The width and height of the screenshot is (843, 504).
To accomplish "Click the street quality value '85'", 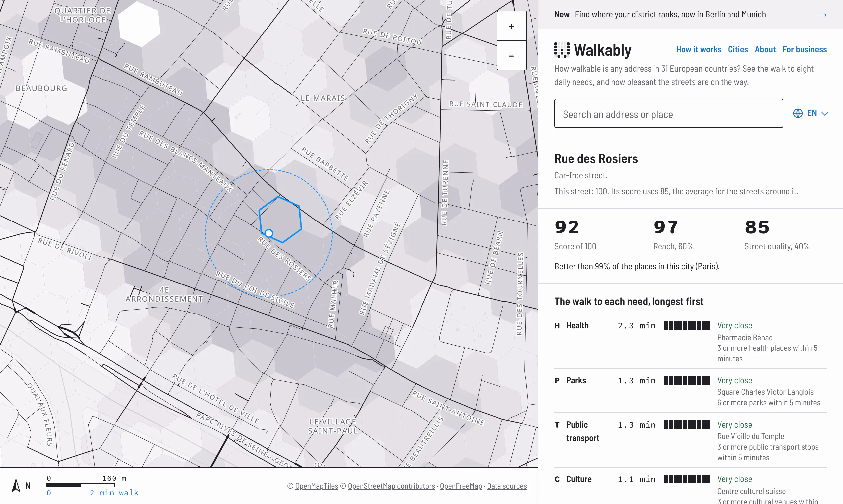I will tap(757, 227).
